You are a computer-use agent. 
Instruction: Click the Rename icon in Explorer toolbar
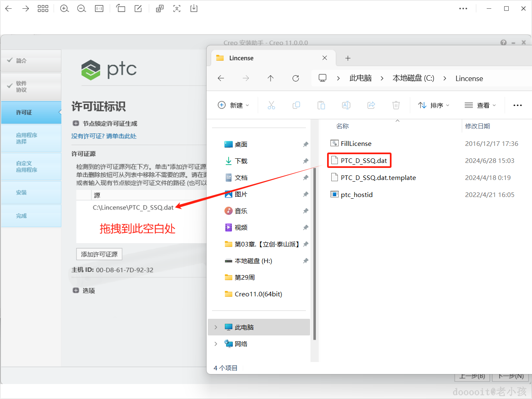346,105
